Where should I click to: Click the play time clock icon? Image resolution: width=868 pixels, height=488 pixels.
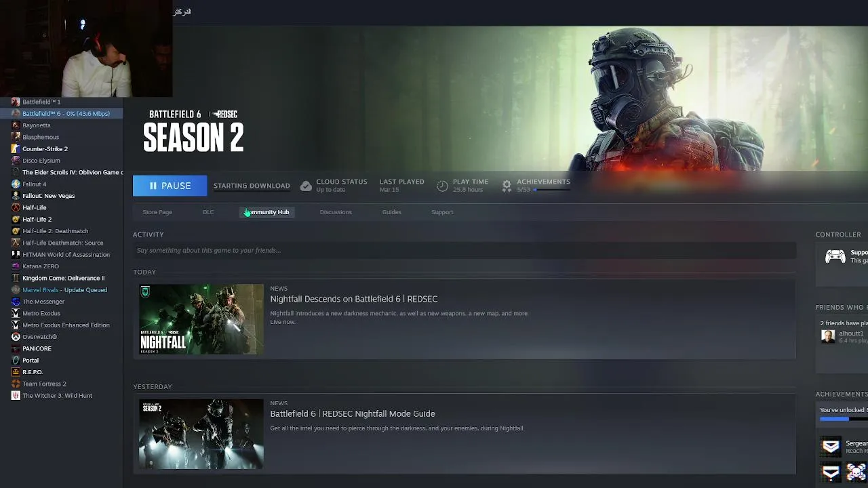(x=442, y=186)
